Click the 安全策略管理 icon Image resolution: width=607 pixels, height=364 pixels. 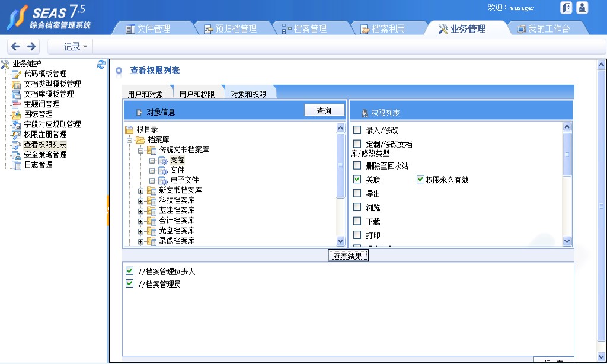(17, 155)
